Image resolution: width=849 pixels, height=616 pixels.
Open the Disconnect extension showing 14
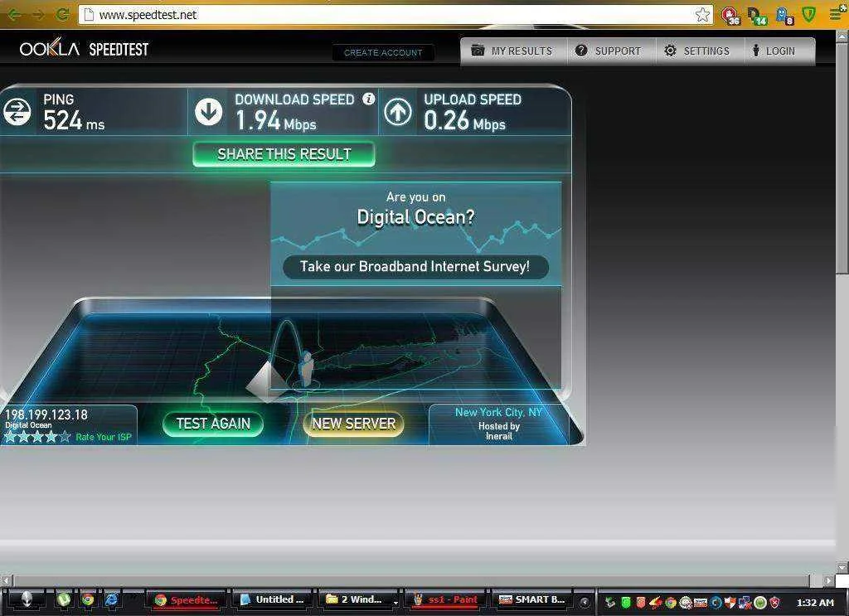point(757,15)
